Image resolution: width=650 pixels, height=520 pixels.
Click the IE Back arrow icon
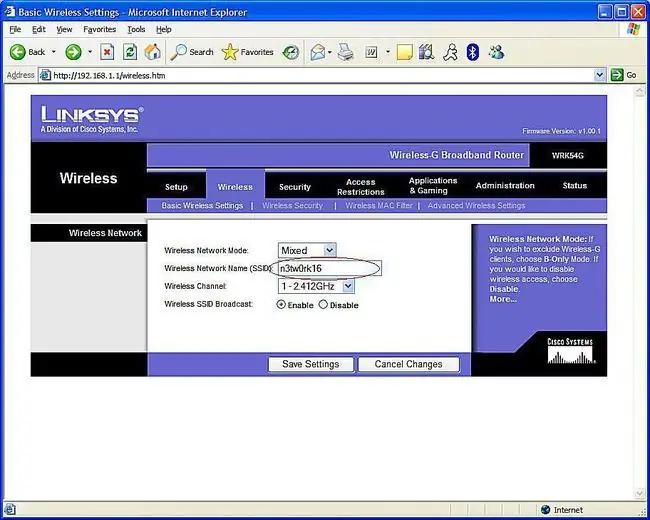click(17, 52)
